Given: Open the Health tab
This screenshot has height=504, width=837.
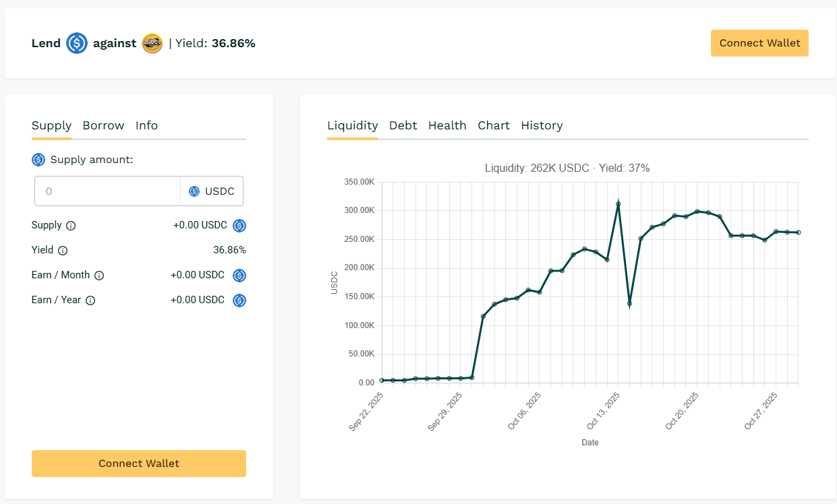Looking at the screenshot, I should point(447,125).
